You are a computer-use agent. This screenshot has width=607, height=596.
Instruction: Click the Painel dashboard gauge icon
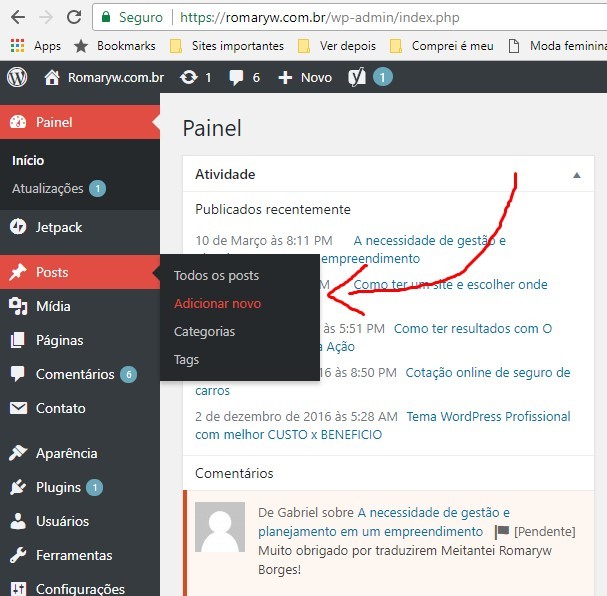[x=18, y=122]
